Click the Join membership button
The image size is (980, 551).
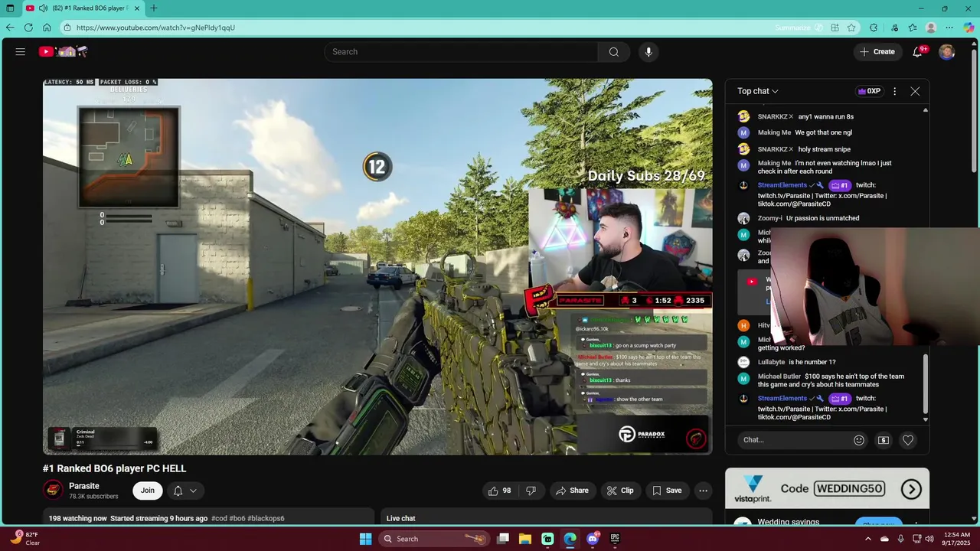[148, 491]
